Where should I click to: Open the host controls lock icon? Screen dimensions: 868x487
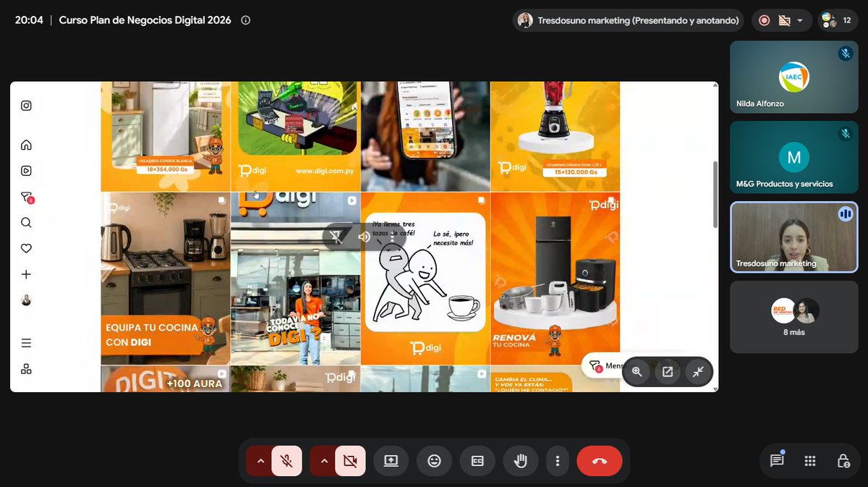click(x=843, y=461)
